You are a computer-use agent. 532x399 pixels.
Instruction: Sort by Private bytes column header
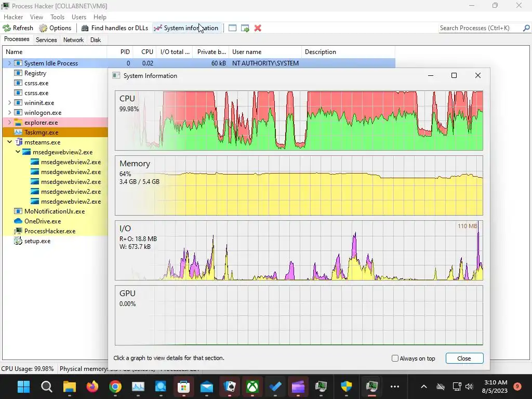(211, 52)
